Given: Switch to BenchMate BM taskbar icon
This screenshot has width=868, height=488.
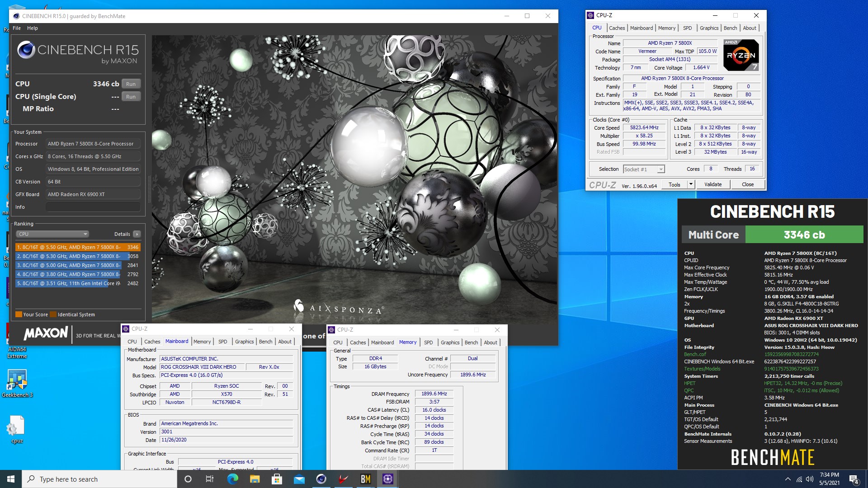Looking at the screenshot, I should coord(365,479).
